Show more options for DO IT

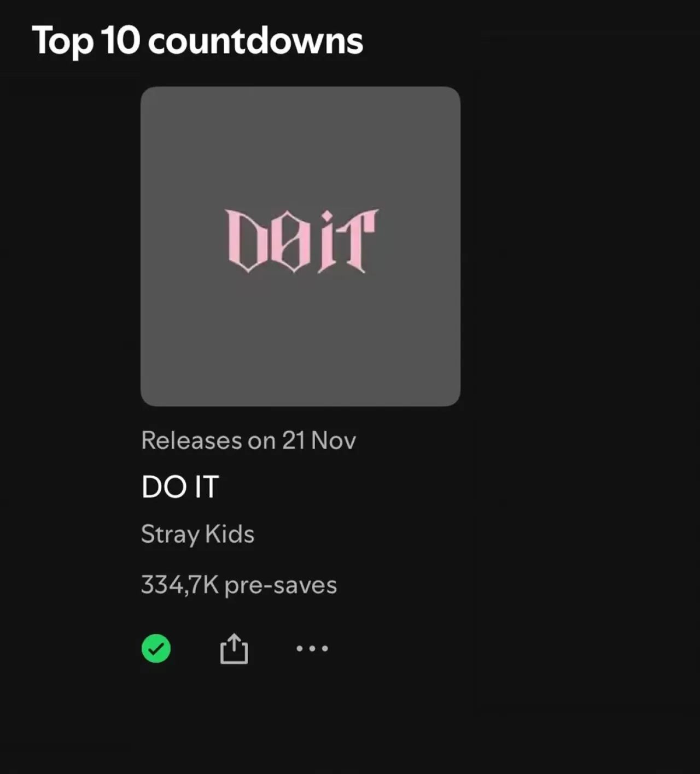(312, 648)
